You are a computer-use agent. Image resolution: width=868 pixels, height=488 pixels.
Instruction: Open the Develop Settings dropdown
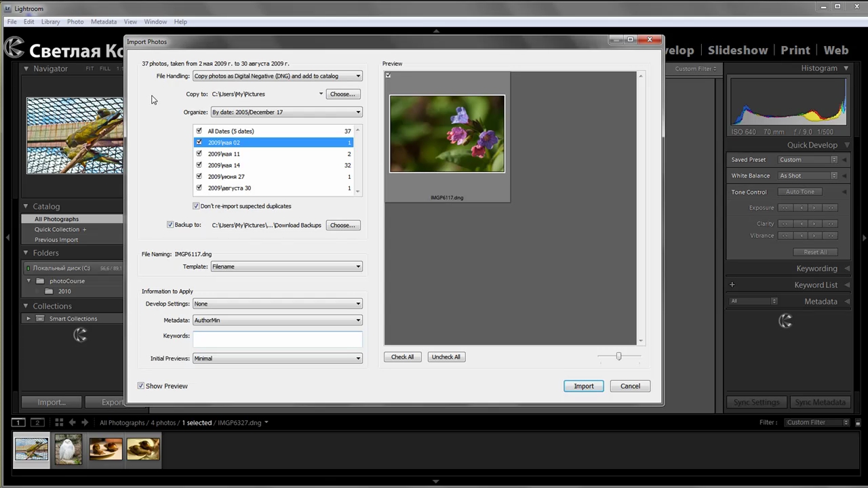click(x=277, y=304)
